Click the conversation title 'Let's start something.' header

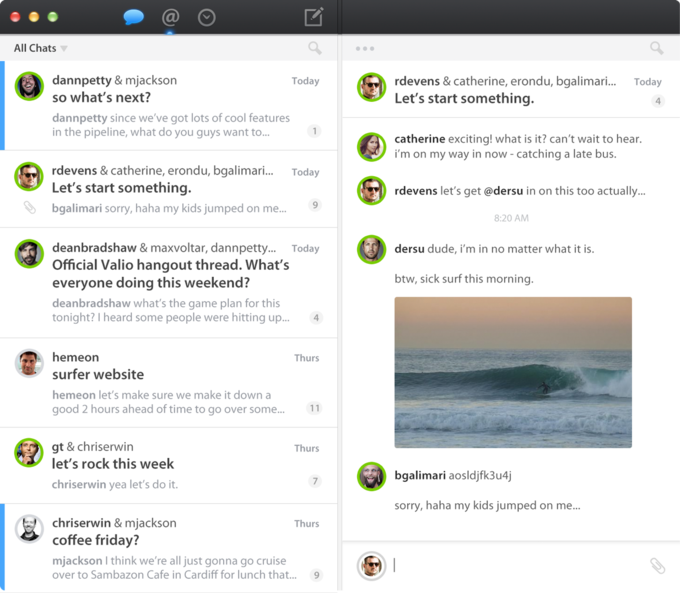pos(464,99)
